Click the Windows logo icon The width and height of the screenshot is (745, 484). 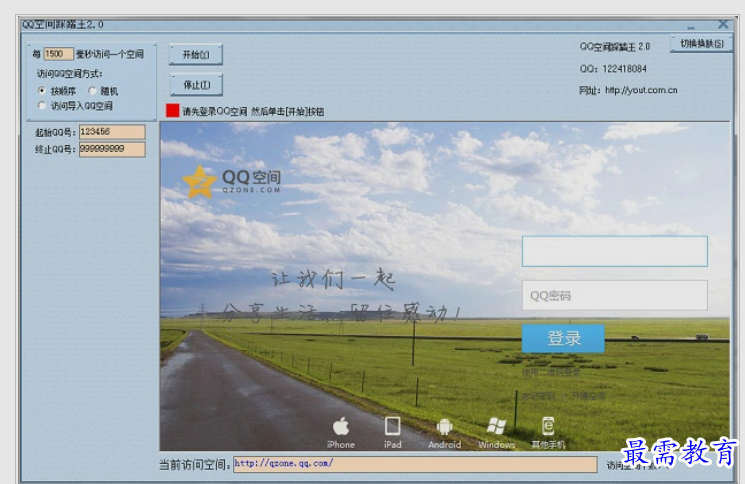(496, 427)
